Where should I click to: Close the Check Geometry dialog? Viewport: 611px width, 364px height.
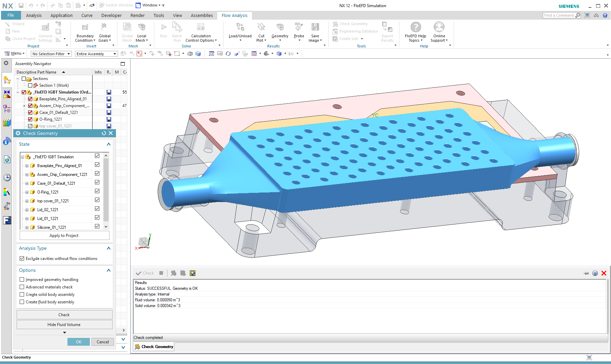pos(111,133)
